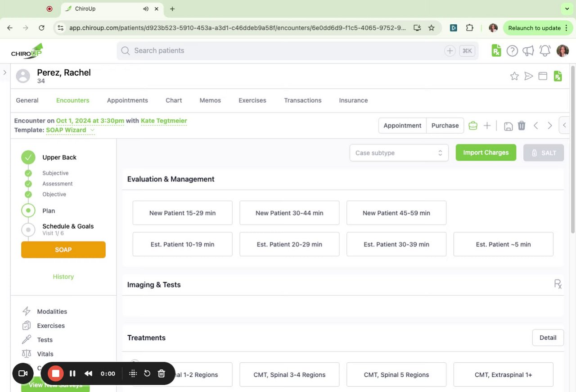Select New Patient 30-44 min
This screenshot has width=576, height=392.
pyautogui.click(x=289, y=213)
